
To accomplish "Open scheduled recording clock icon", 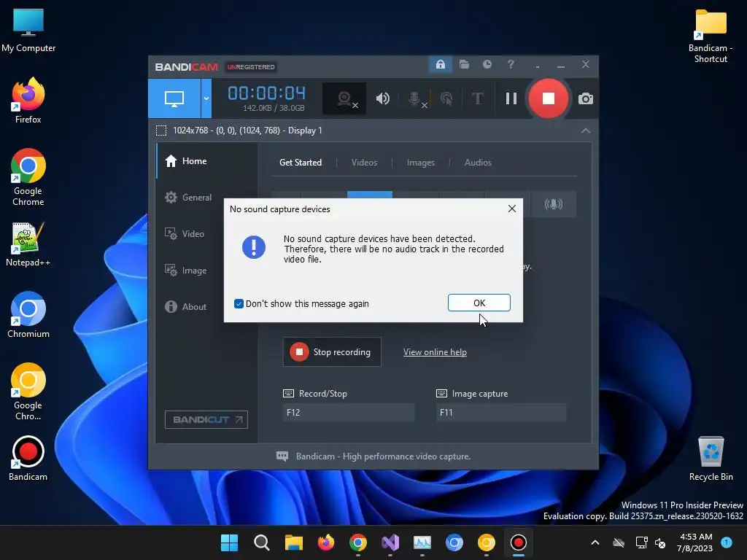I will click(x=487, y=64).
